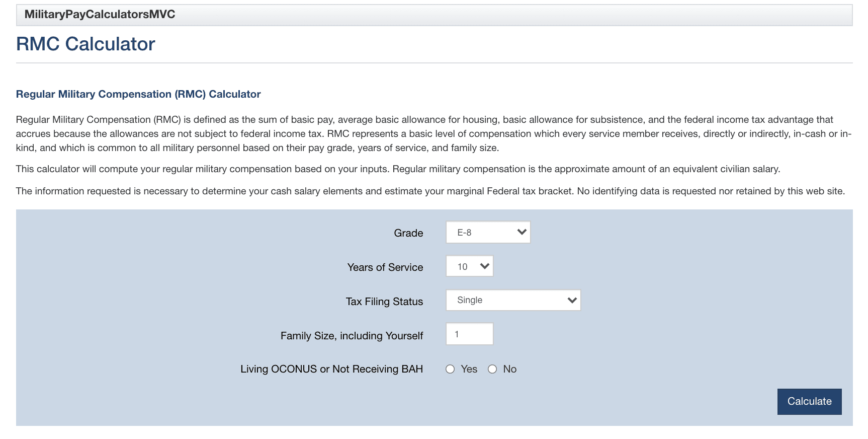The image size is (868, 439).
Task: Click the Grade field label
Action: (x=408, y=233)
